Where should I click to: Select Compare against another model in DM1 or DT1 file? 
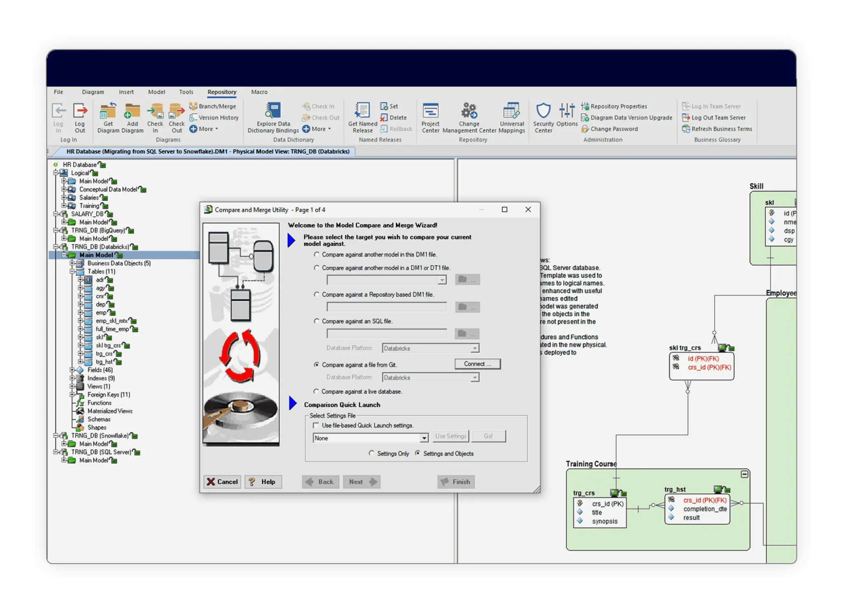316,268
